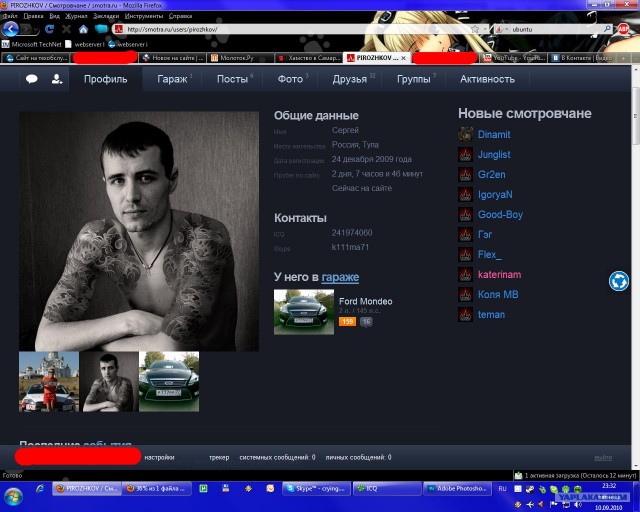Open the Справка menu

click(x=180, y=16)
